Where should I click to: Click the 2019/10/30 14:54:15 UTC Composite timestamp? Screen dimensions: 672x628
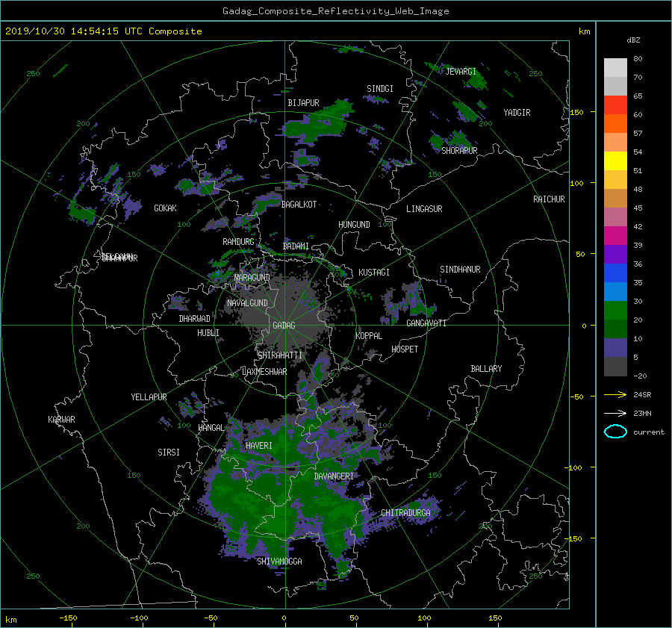(103, 31)
